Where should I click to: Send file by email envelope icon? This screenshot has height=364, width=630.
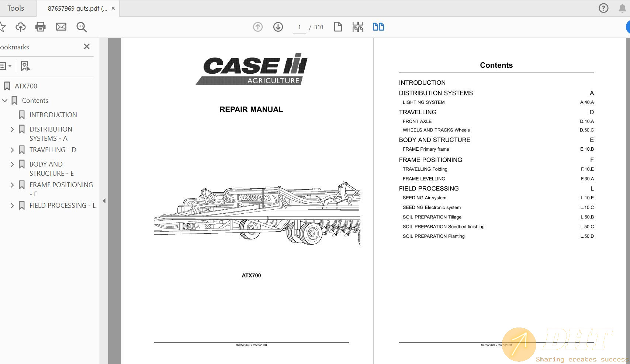[61, 27]
